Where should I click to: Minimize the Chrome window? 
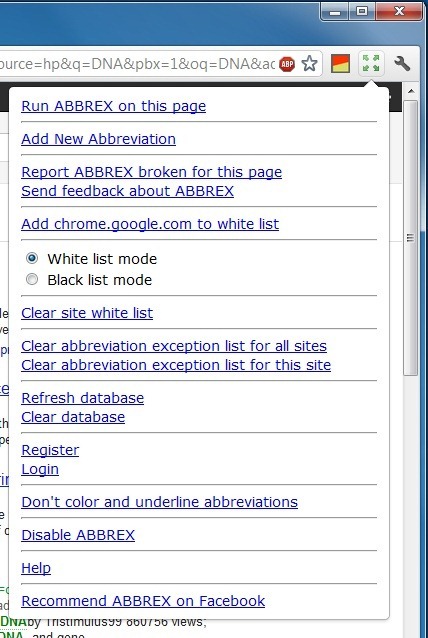pyautogui.click(x=335, y=11)
